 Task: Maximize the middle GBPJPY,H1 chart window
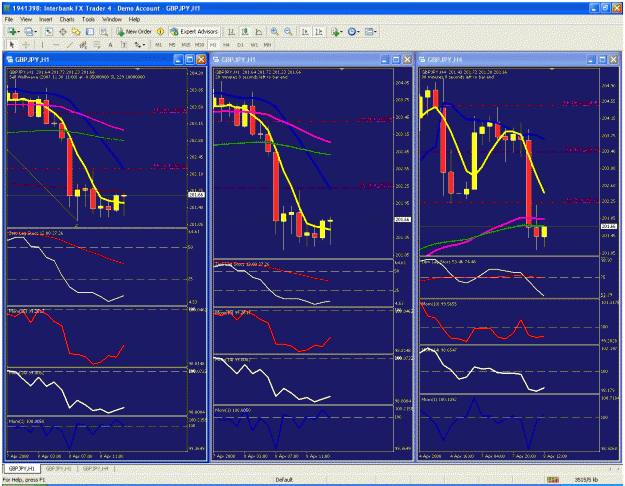(x=396, y=59)
